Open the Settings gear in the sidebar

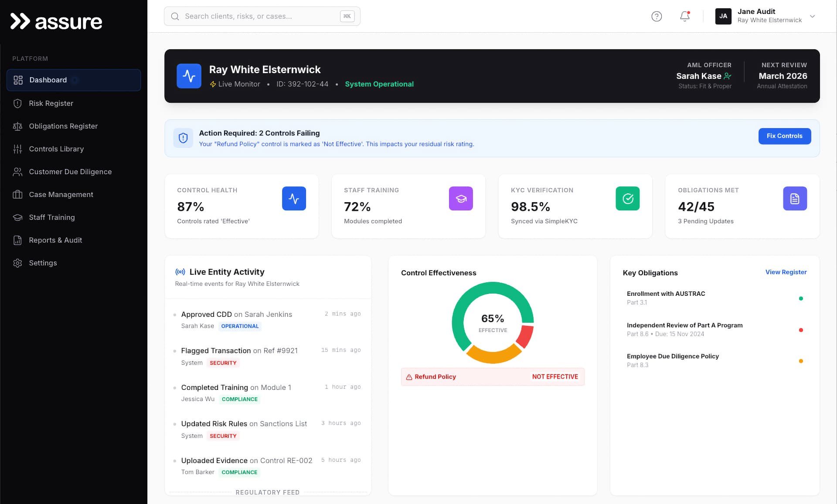(17, 263)
